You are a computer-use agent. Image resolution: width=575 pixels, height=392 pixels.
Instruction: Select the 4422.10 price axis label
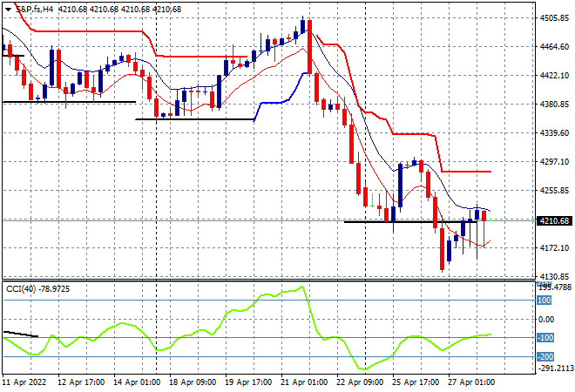click(554, 75)
